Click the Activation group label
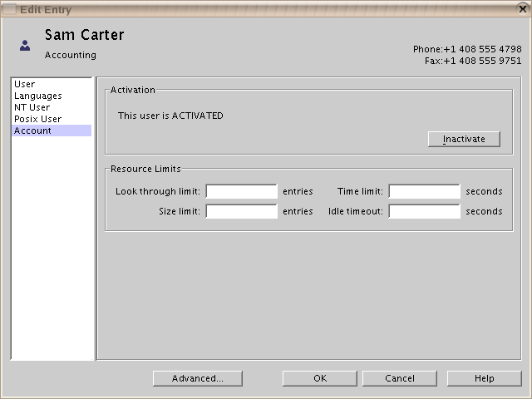Image resolution: width=532 pixels, height=399 pixels. [133, 90]
